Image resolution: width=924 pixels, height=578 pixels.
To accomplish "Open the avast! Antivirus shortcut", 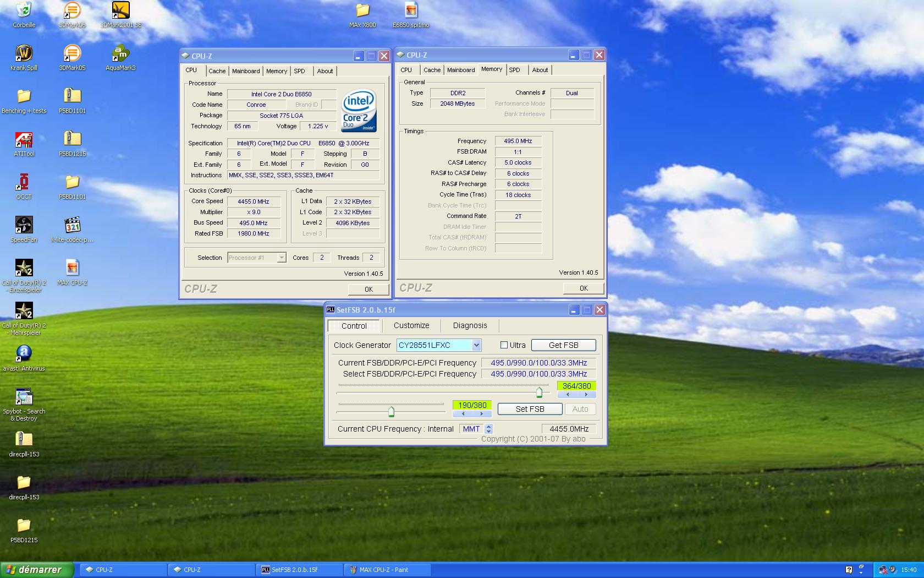I will point(24,353).
